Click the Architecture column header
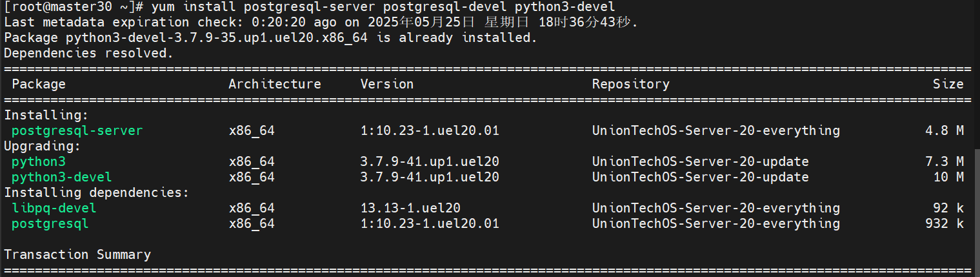Image resolution: width=980 pixels, height=277 pixels. (x=274, y=84)
